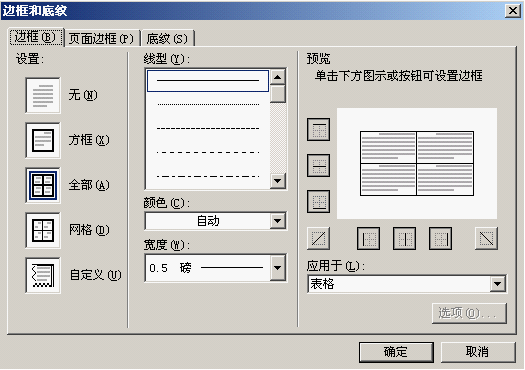
Task: Toggle the diagonal up border button
Action: pyautogui.click(x=318, y=238)
